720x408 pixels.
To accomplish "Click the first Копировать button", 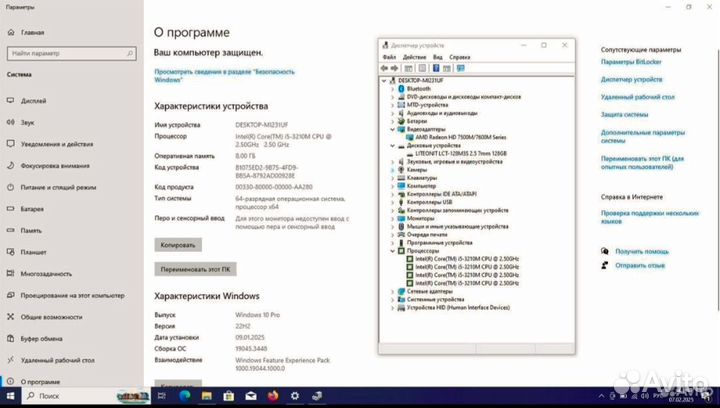I will (x=178, y=245).
